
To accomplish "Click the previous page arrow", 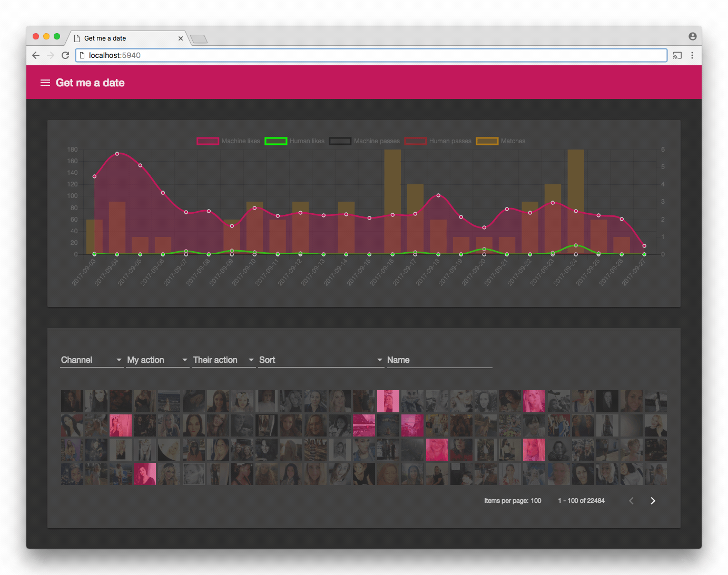I will tap(631, 501).
